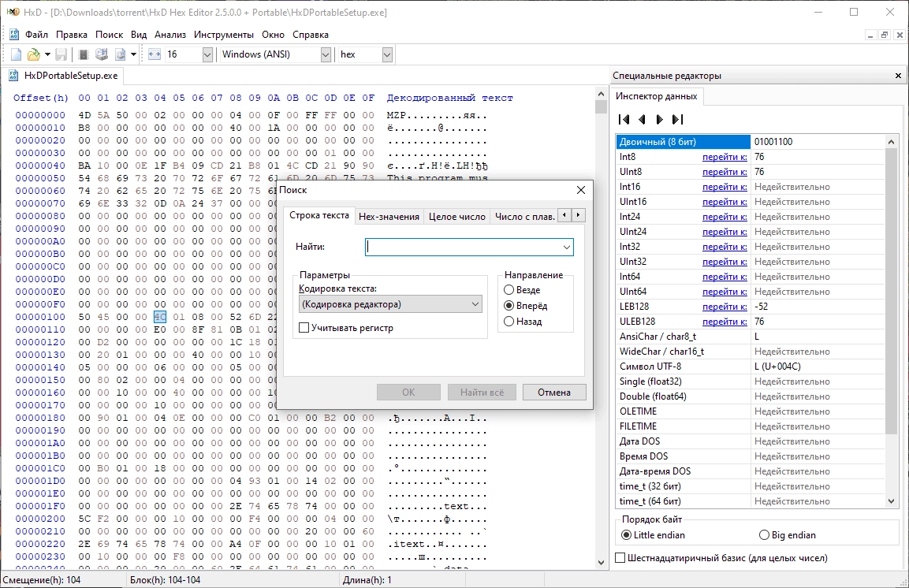Select the FILETIME inspector row
909x588 pixels.
click(751, 426)
